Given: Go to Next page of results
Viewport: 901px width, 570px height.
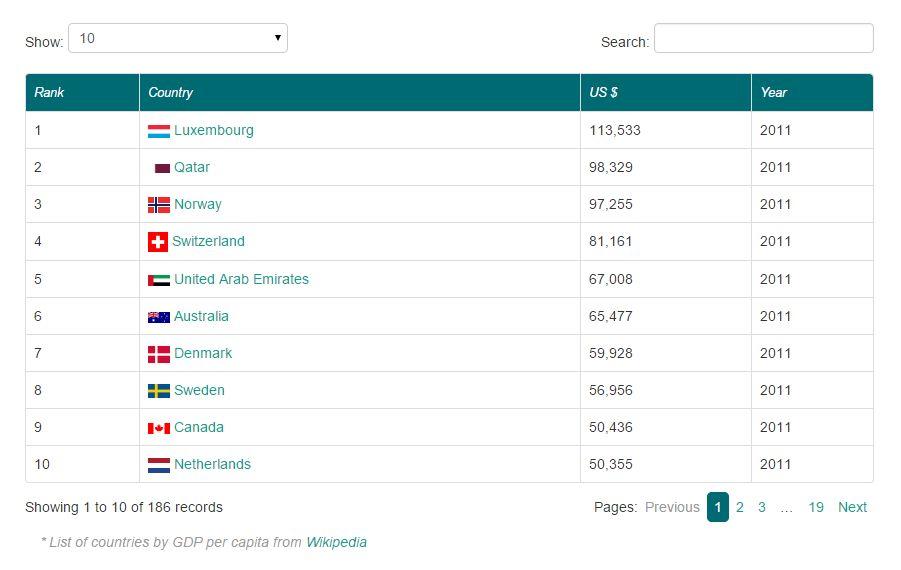Looking at the screenshot, I should [x=852, y=507].
